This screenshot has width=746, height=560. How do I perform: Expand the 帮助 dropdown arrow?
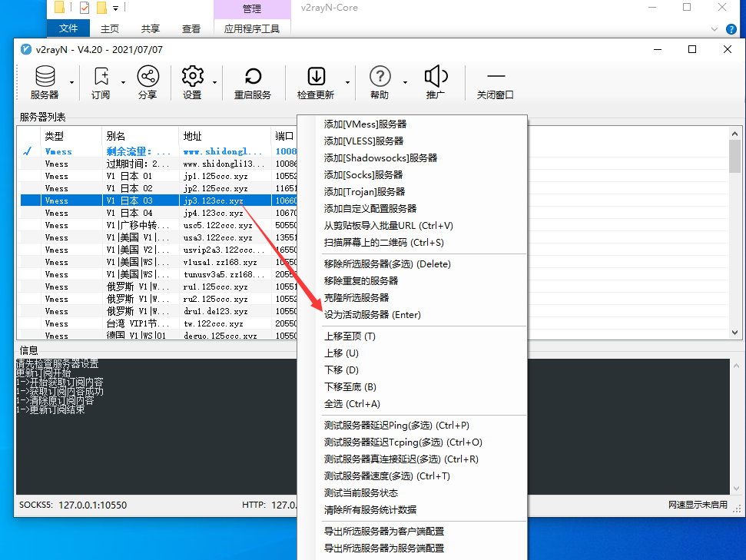406,82
